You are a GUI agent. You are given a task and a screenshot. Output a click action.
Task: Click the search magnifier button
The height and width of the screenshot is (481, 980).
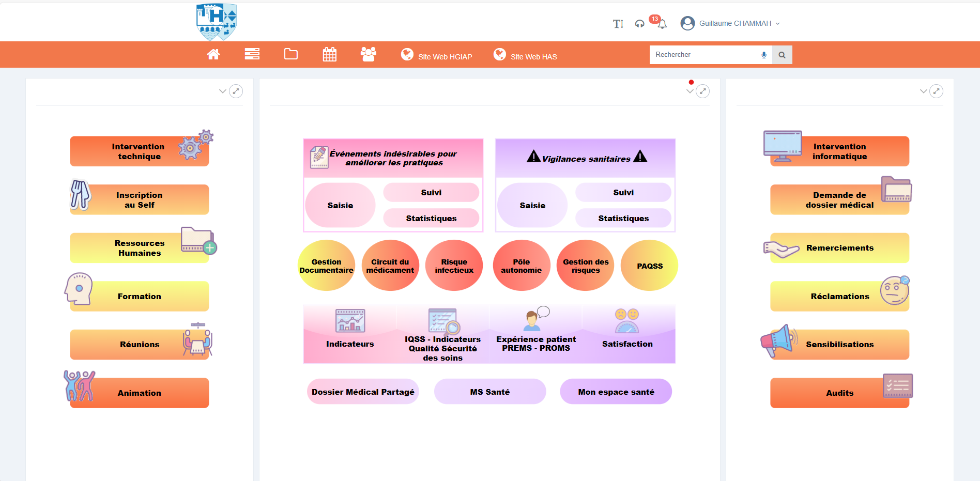(x=782, y=55)
